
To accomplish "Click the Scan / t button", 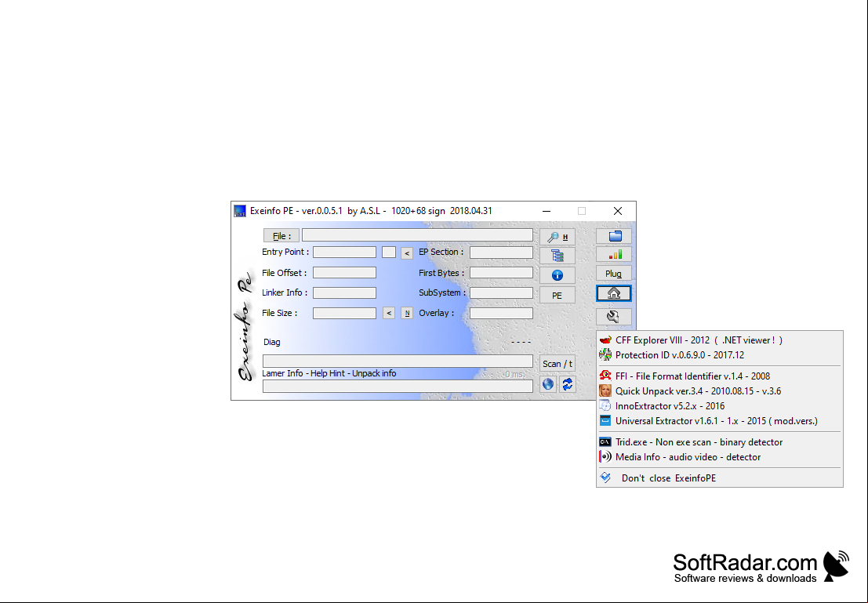I will coord(557,364).
